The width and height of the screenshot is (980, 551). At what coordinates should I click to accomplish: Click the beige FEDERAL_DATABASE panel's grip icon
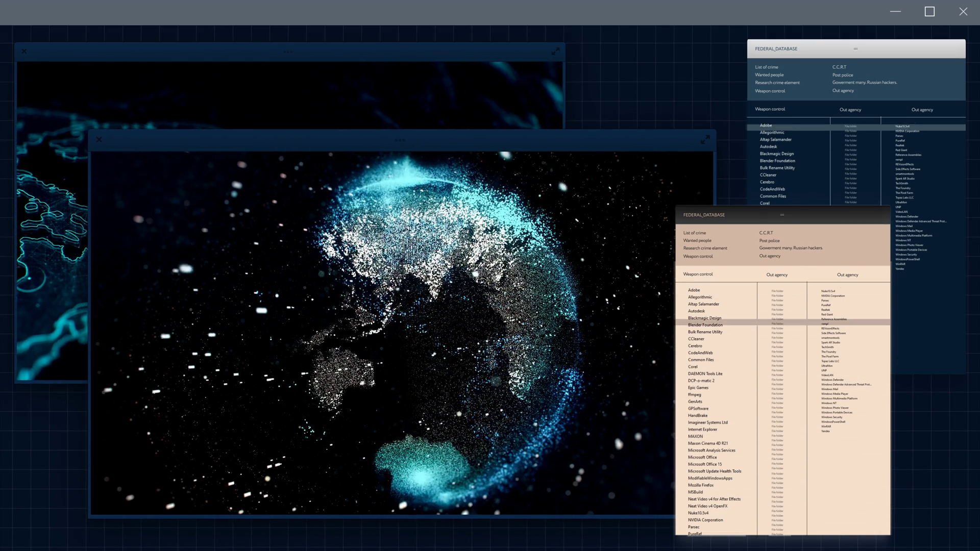tap(782, 215)
